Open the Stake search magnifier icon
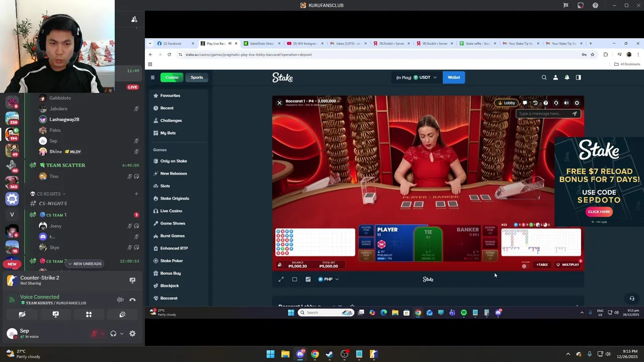Image resolution: width=644 pixels, height=362 pixels. tap(544, 77)
